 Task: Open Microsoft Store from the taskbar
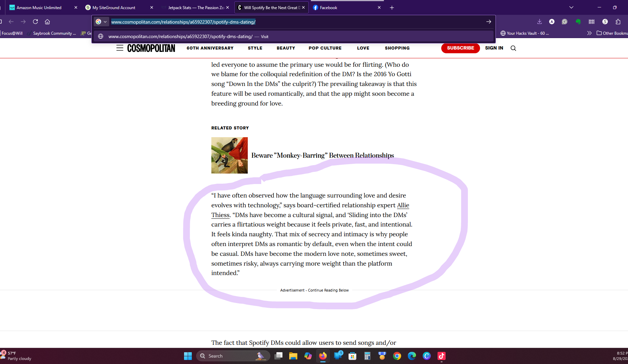[353, 356]
